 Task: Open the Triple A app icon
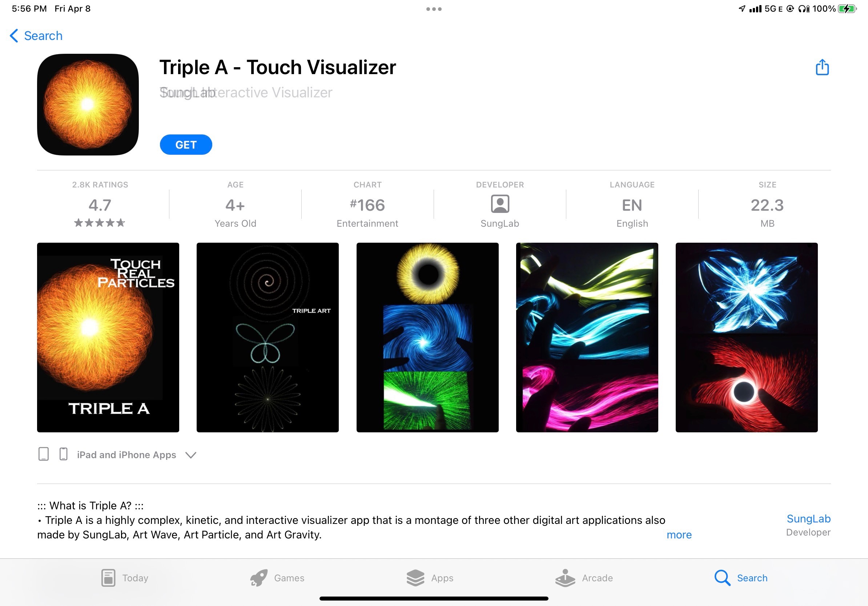(x=88, y=104)
